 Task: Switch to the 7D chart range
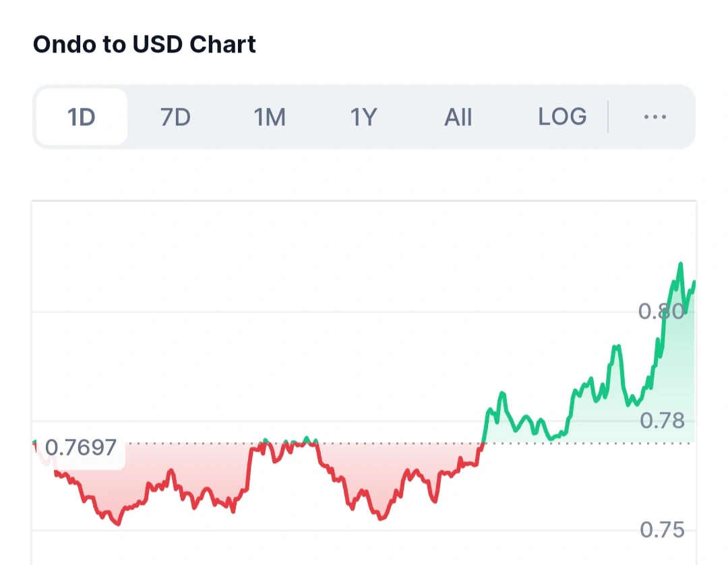tap(175, 117)
